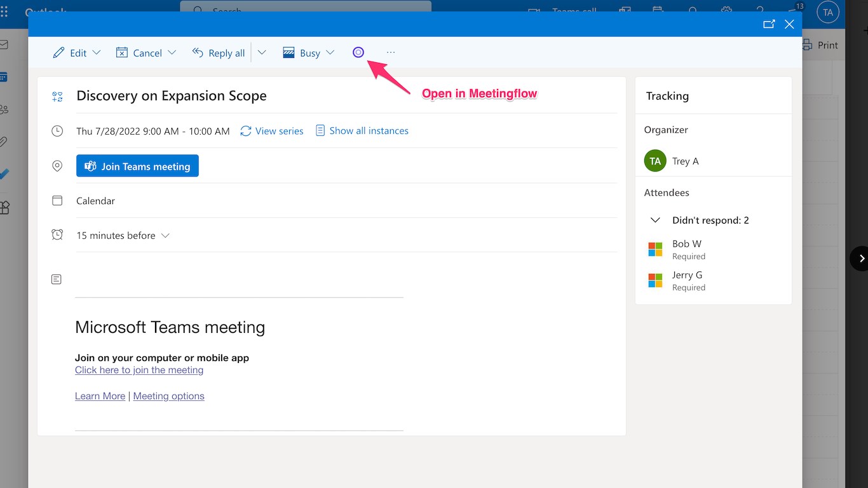Click the location pin icon
The image size is (868, 488).
(x=57, y=166)
